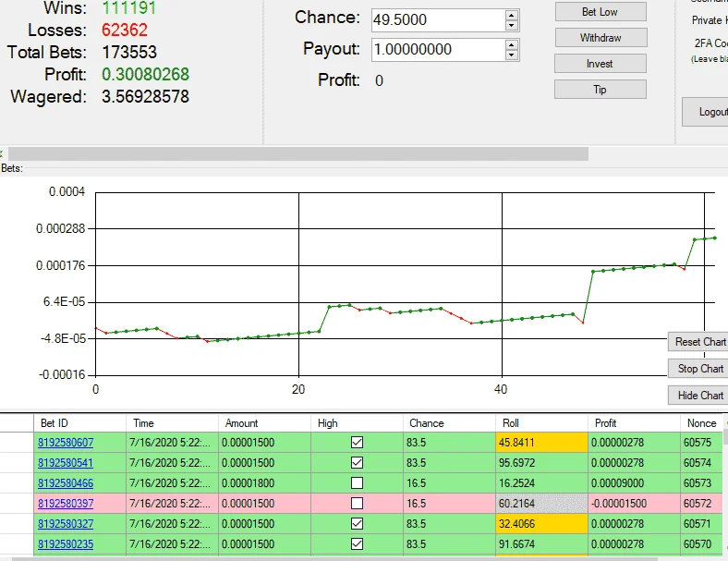This screenshot has width=728, height=561.
Task: Increase Payout value with up spinner arrow
Action: pyautogui.click(x=511, y=44)
